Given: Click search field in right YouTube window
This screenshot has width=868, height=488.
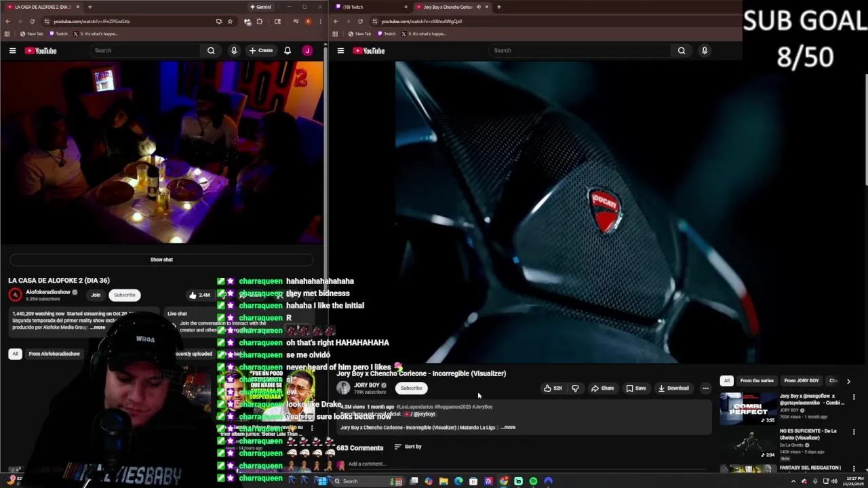Looking at the screenshot, I should 580,50.
